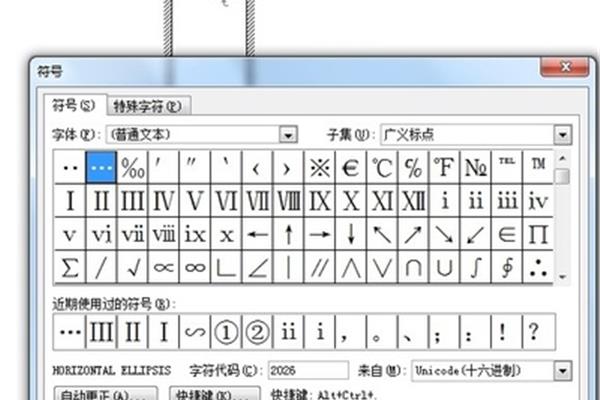The height and width of the screenshot is (400, 600).
Task: Select Roman numeral Ⅳ in the grid
Action: coord(163,201)
